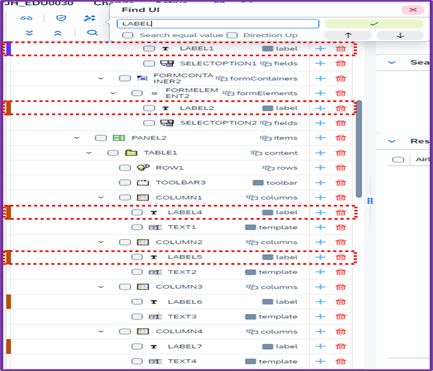This screenshot has width=433, height=371.
Task: Delete TEXT2 with trash icon
Action: tap(341, 272)
